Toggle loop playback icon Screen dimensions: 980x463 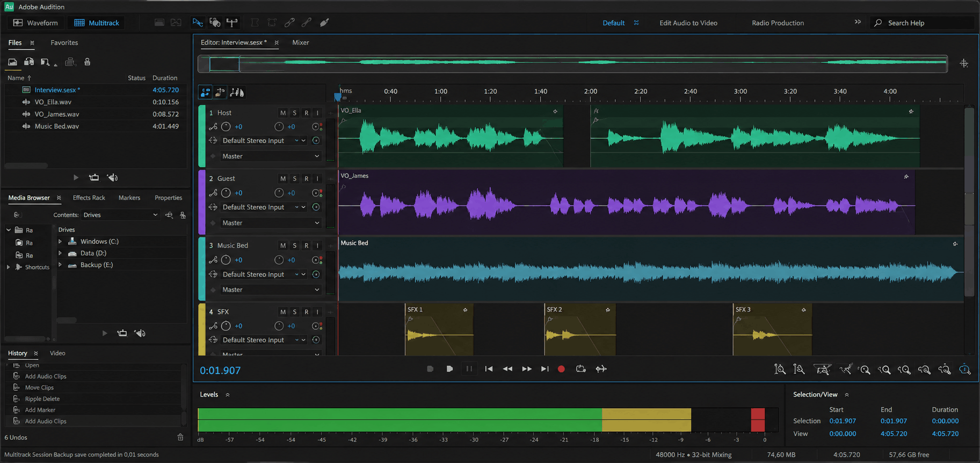580,369
